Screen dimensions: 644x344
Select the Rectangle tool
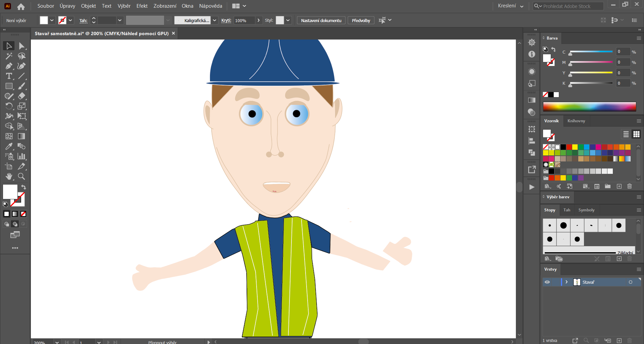[8, 86]
